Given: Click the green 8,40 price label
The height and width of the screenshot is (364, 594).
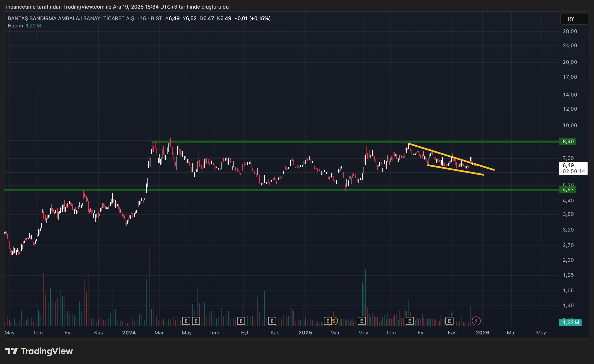Looking at the screenshot, I should (x=568, y=141).
